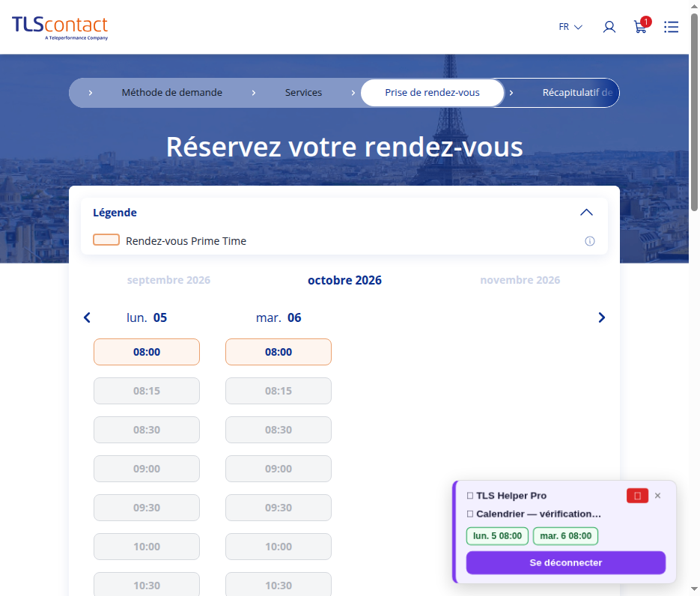Show next days with right chevron
700x596 pixels.
(x=602, y=317)
